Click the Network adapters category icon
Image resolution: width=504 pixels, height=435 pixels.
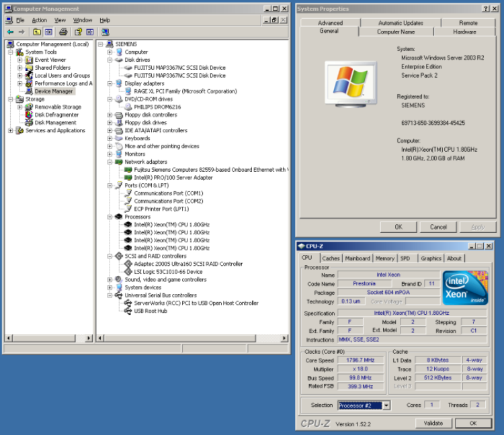point(119,162)
